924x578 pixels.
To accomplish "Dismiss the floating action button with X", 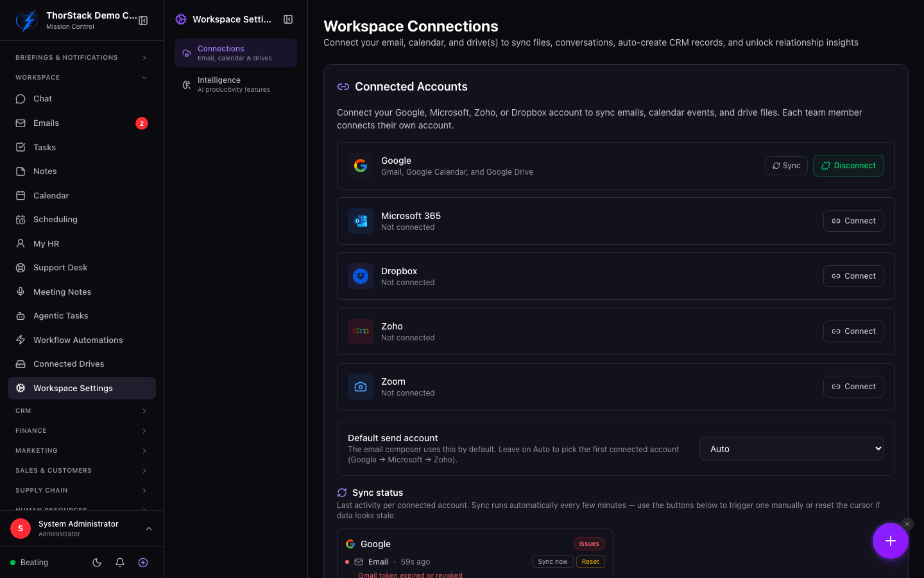I will click(x=907, y=524).
